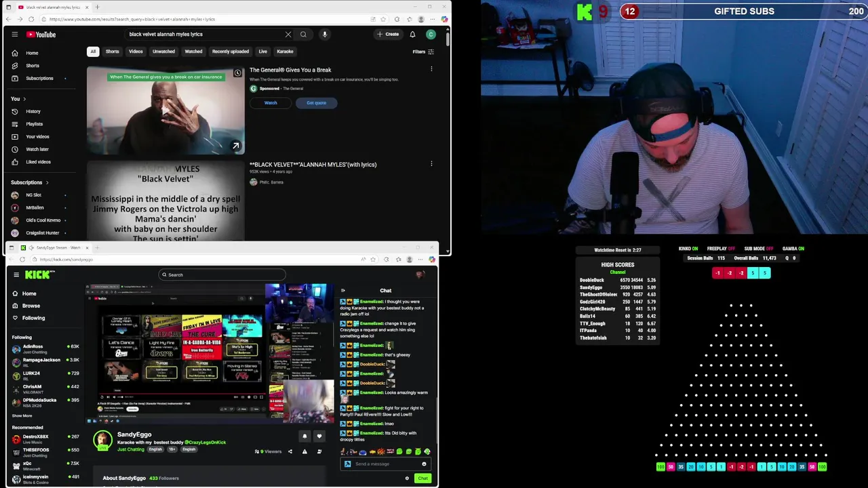Refresh the YouTube browser page

31,19
